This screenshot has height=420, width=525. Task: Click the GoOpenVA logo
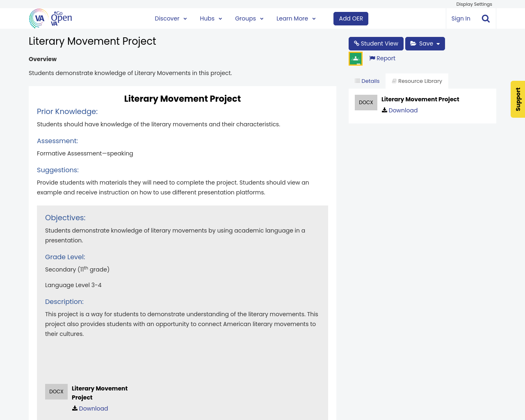(50, 18)
